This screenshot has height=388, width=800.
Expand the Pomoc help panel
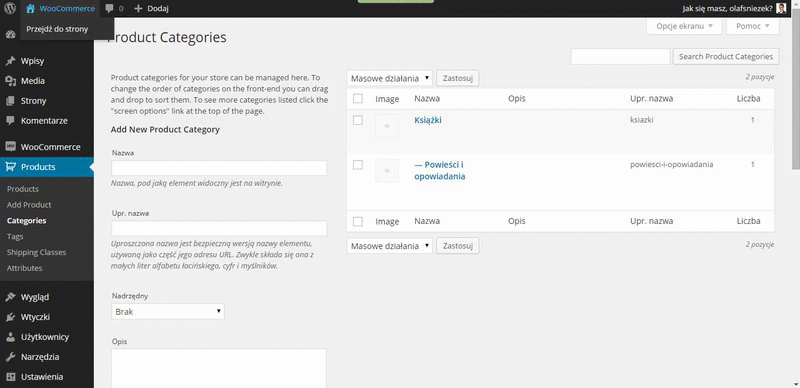click(753, 26)
